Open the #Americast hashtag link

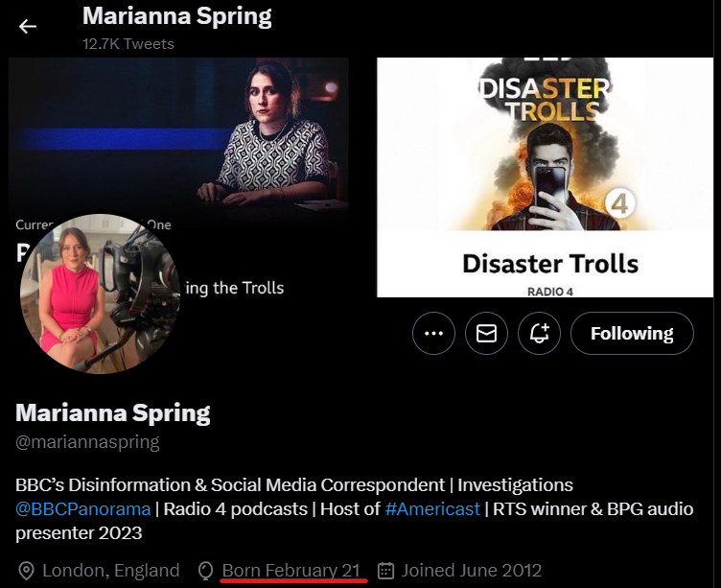click(432, 508)
